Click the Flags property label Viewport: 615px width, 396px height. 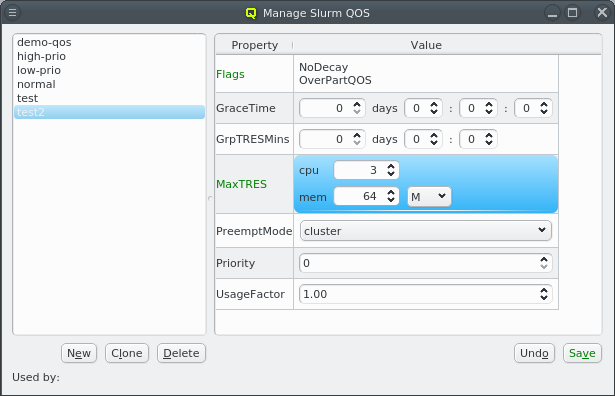tap(230, 74)
